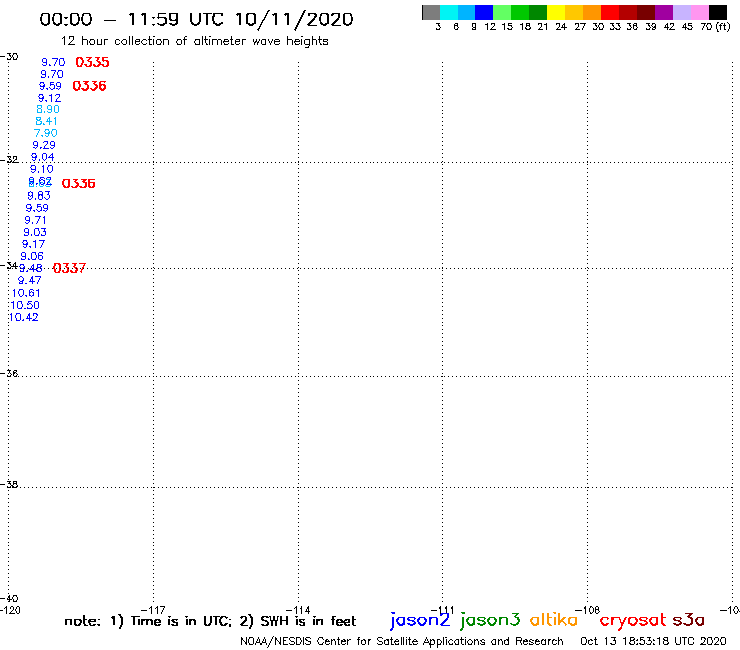Click the NOAA/NESDIS Center credit line
Viewport: 740px width, 650px height.
(x=402, y=642)
